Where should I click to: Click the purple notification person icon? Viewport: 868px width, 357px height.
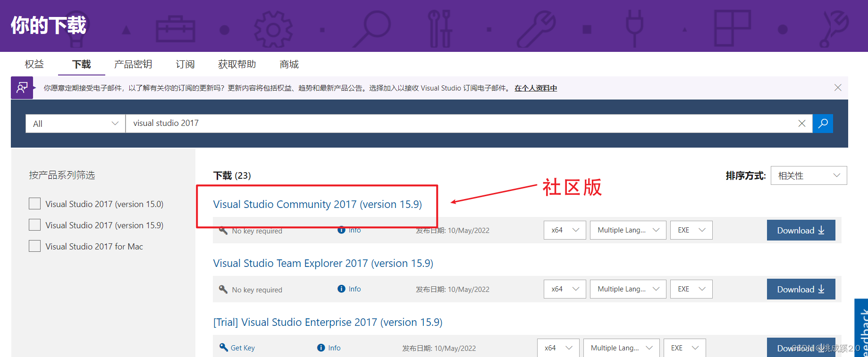tap(22, 88)
